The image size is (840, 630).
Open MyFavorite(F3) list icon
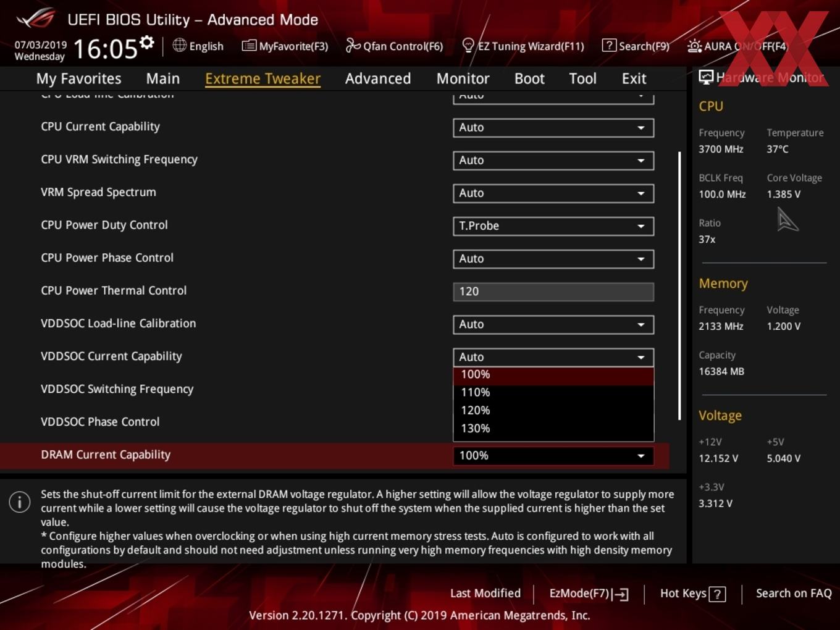(249, 46)
